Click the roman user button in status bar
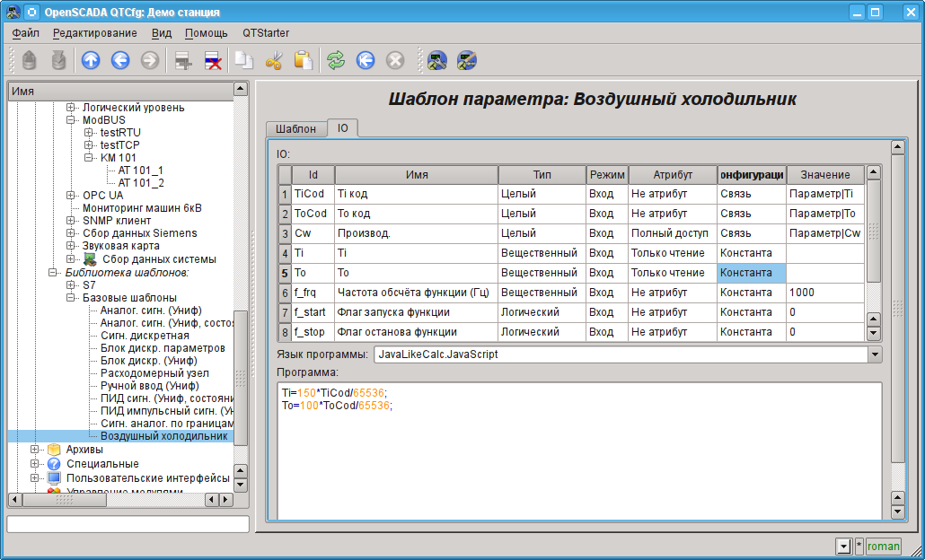 [883, 546]
